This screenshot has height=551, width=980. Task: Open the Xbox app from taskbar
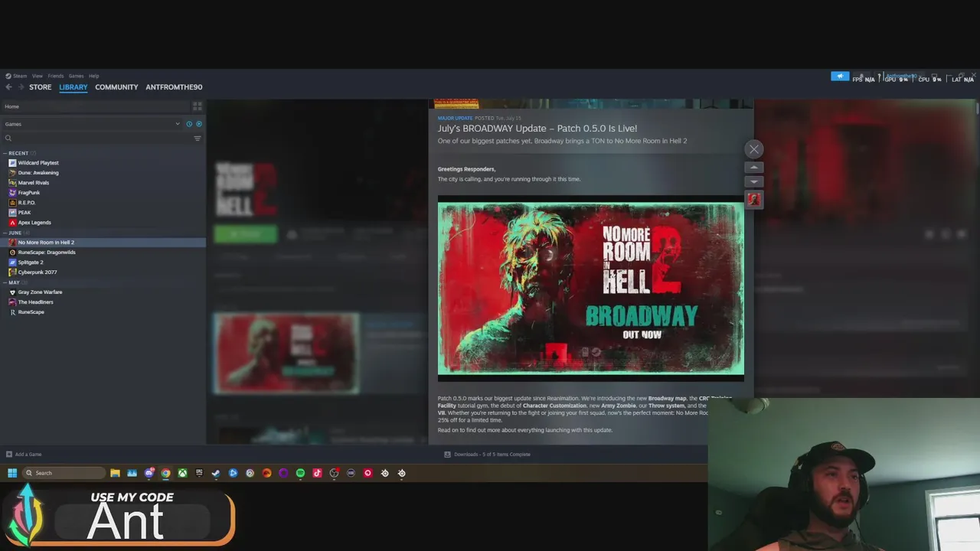182,473
